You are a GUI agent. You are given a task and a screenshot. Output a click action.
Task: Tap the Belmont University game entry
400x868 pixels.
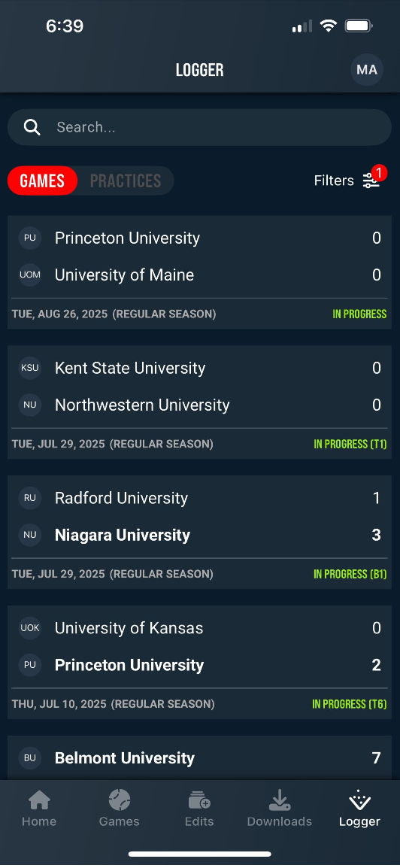pos(199,758)
